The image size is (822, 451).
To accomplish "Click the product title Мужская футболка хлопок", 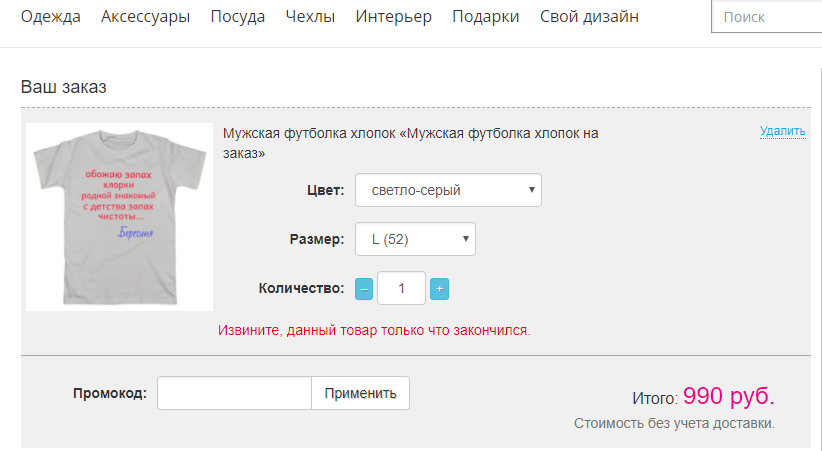I will click(x=410, y=143).
